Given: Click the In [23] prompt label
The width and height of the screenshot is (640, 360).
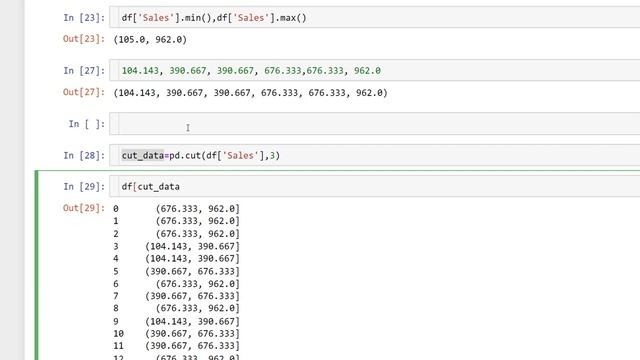Looking at the screenshot, I should click(x=84, y=18).
